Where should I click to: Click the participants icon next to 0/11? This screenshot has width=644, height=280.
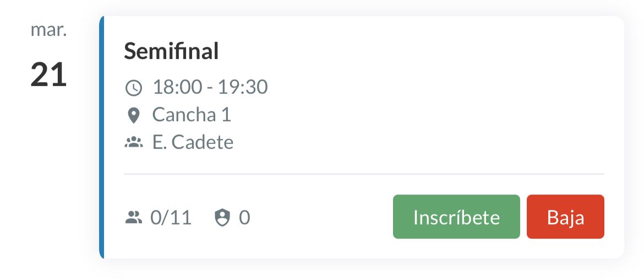[133, 218]
